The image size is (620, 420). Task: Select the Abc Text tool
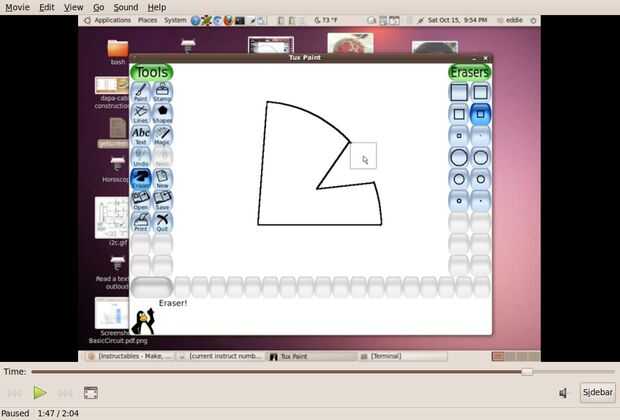point(141,135)
